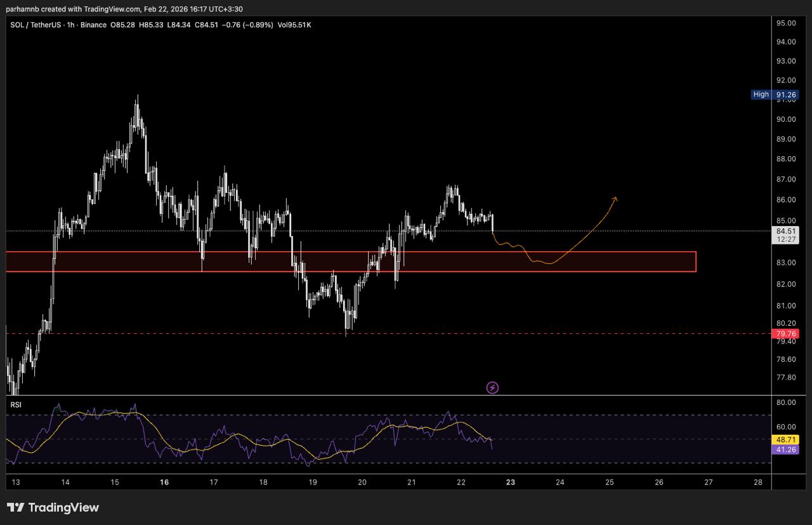The image size is (812, 525).
Task: Click date 28 on the time axis
Action: click(758, 482)
